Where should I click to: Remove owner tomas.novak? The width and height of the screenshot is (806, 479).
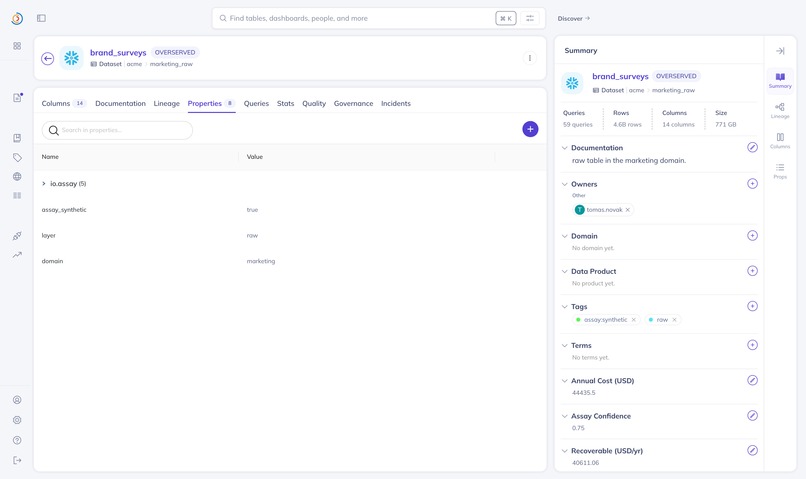pyautogui.click(x=628, y=210)
